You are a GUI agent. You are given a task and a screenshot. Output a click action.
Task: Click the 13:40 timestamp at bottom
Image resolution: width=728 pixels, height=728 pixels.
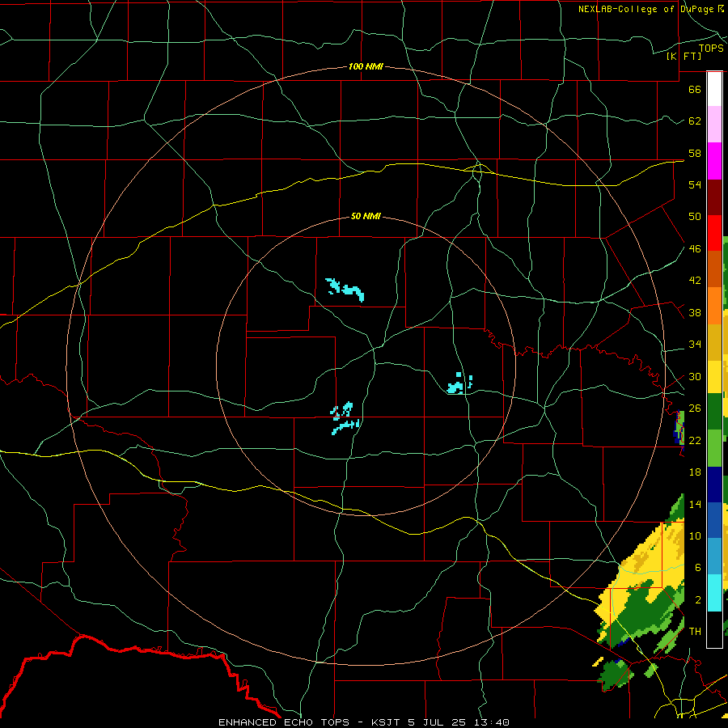pos(493,722)
